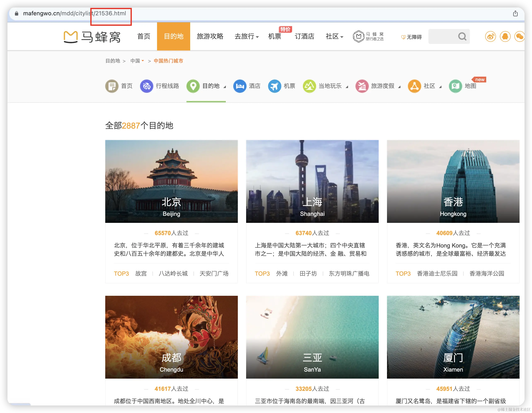This screenshot has width=532, height=413.
Task: Open the 行程线路 route icon
Action: [146, 86]
